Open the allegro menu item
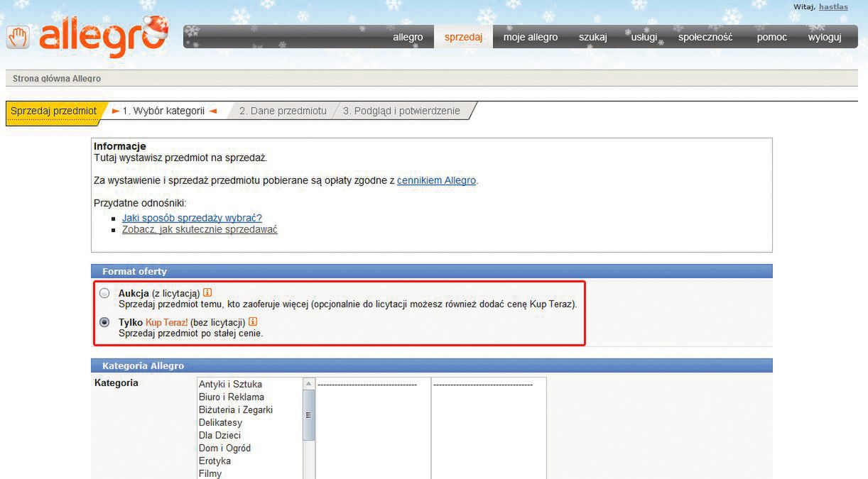This screenshot has height=479, width=868. tap(408, 37)
